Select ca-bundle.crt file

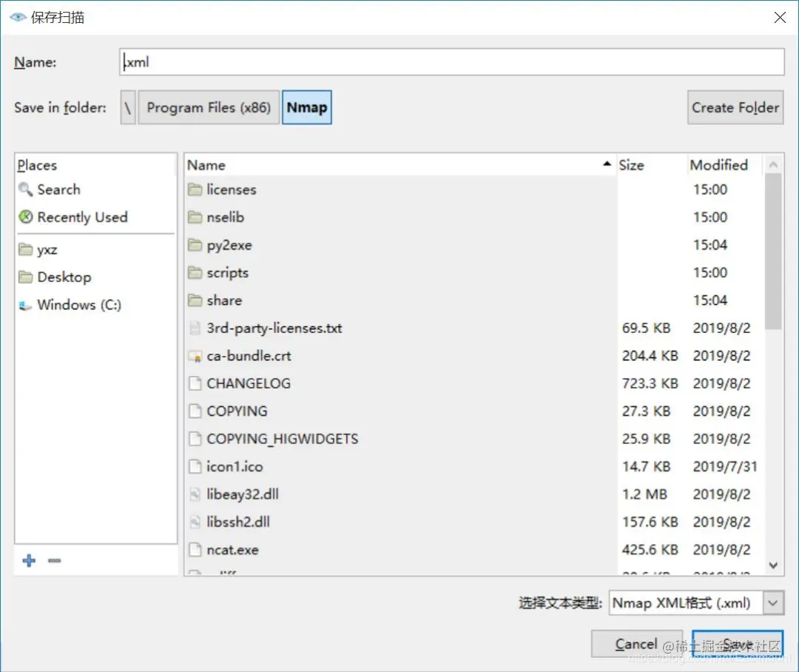[474, 356]
